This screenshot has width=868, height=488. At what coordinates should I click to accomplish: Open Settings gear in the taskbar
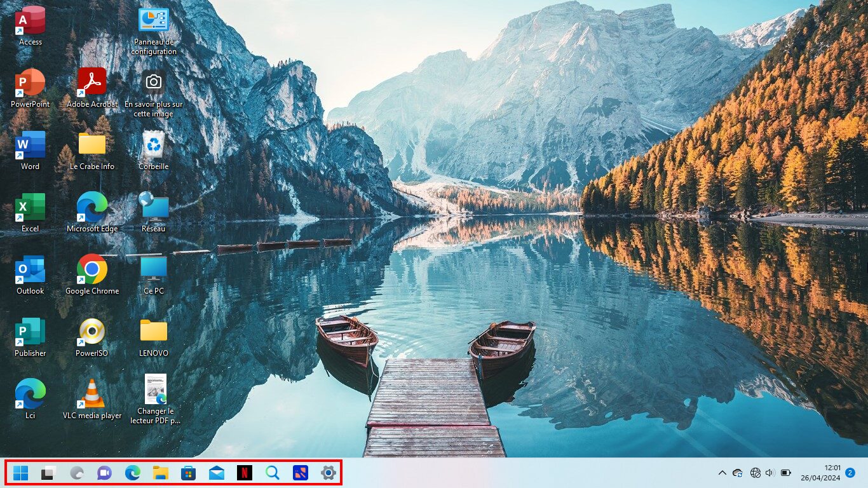328,473
